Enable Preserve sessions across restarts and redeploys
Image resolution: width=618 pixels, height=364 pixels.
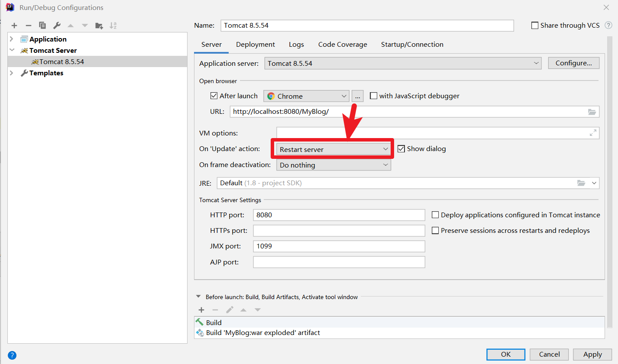click(435, 230)
